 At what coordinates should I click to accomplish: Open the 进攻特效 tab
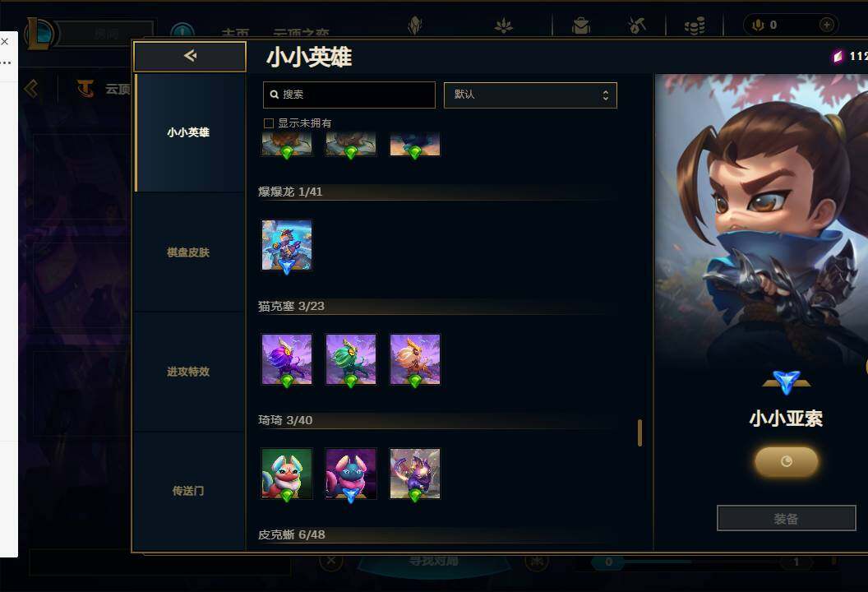coord(189,372)
